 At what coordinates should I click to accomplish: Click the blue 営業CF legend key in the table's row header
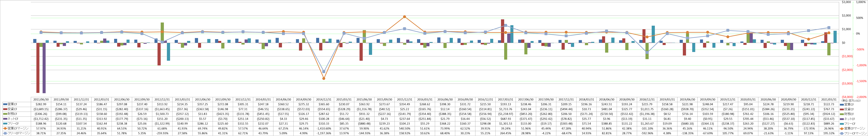[x=5, y=104]
